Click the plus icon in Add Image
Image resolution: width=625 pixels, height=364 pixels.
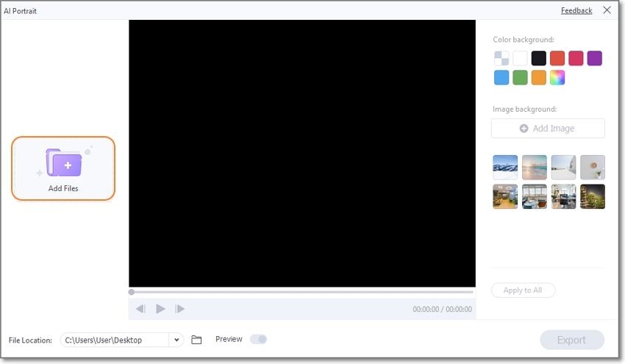click(524, 129)
